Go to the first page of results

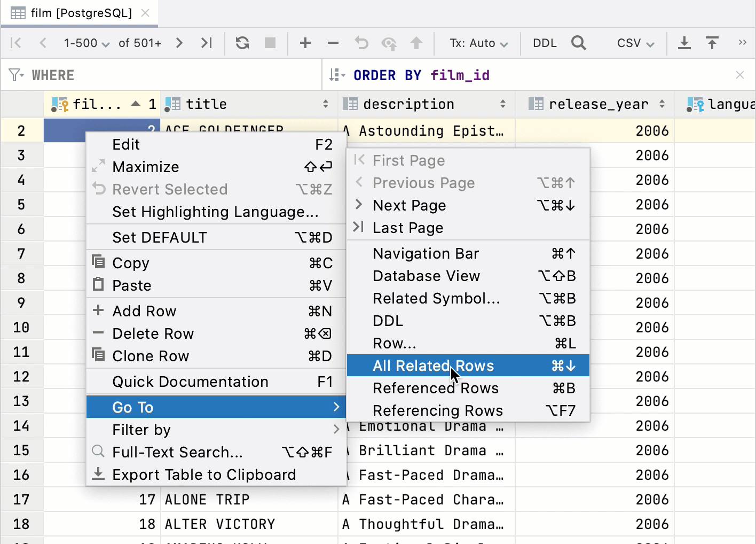[15, 43]
